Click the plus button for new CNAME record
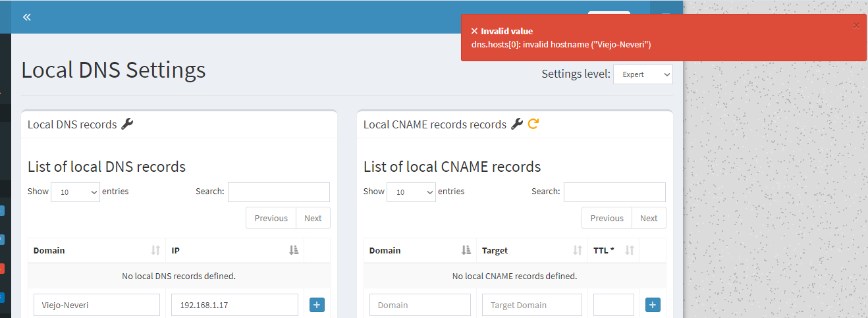Screen dimensions: 868x318 pos(653,305)
